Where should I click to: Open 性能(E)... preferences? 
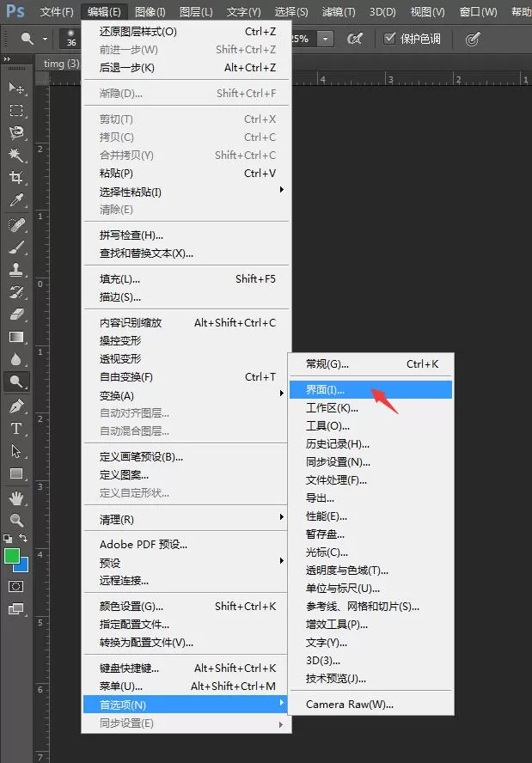(371, 516)
